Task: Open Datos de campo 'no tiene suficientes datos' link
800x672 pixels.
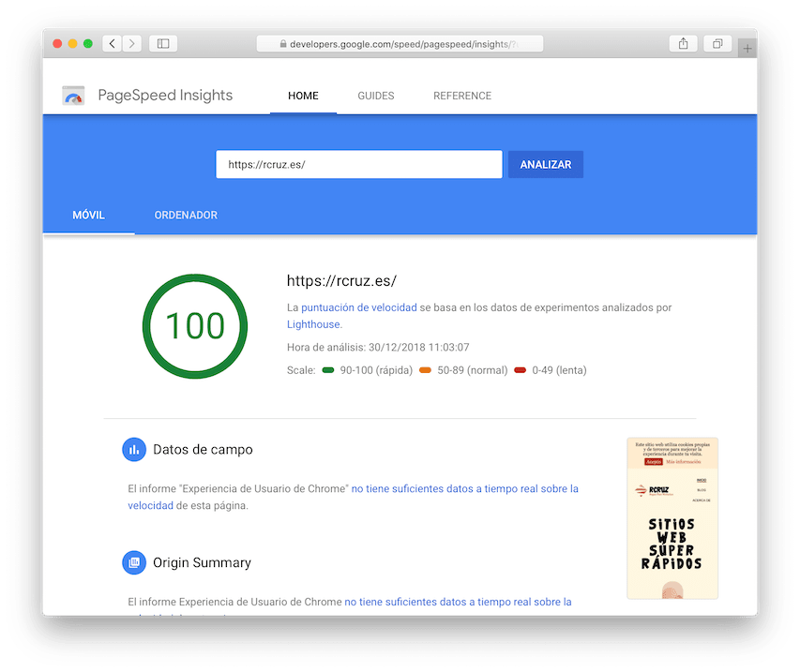Action: point(465,488)
